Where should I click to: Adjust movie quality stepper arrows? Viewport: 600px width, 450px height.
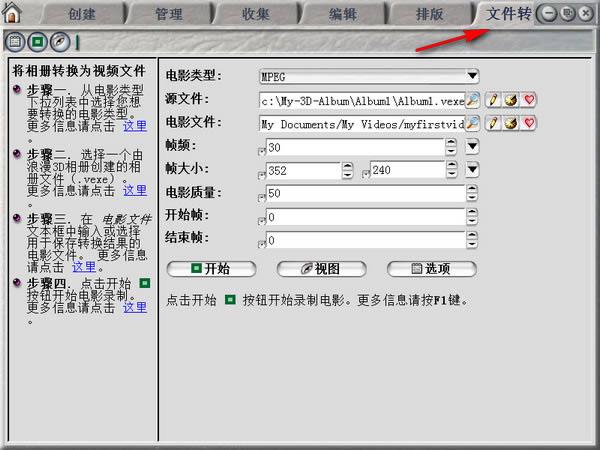coord(472,193)
